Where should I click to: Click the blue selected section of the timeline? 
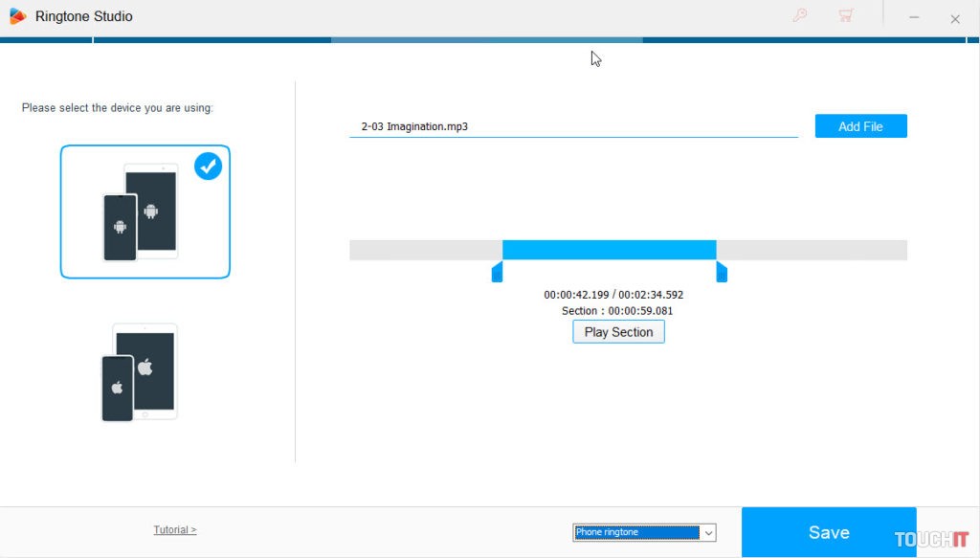tap(609, 250)
